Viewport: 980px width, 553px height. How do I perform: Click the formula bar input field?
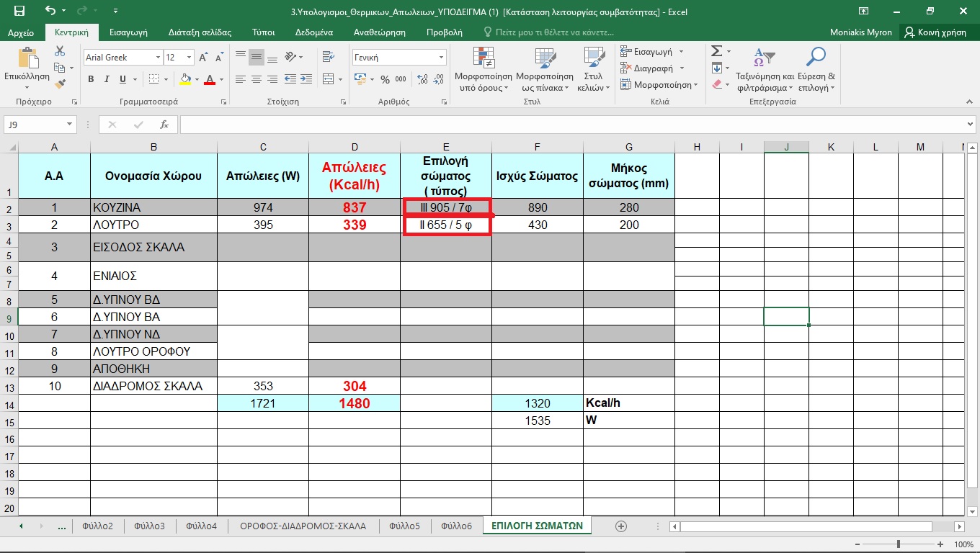(x=569, y=125)
